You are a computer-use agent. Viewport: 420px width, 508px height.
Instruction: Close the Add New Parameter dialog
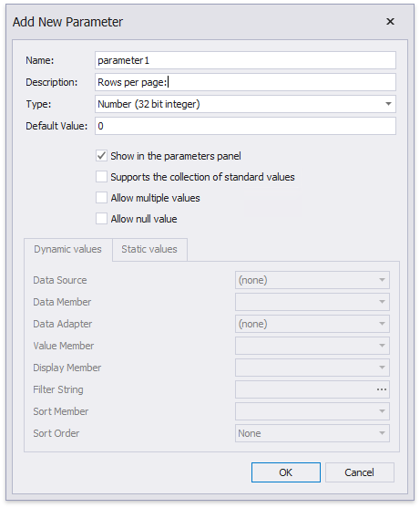click(390, 21)
